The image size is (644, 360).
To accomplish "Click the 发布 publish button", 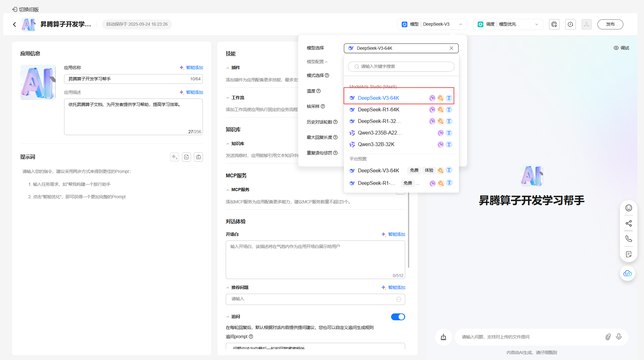I will pyautogui.click(x=610, y=24).
